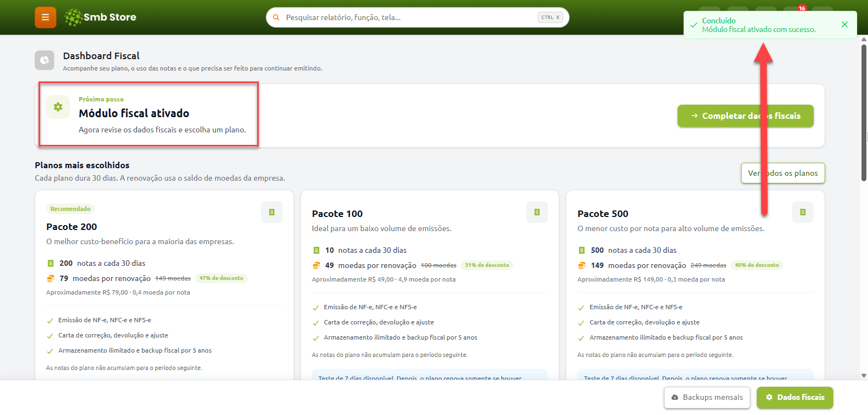Click the 'CTRL K' shortcut badge
Screen dimensions: 868x415
[x=550, y=17]
